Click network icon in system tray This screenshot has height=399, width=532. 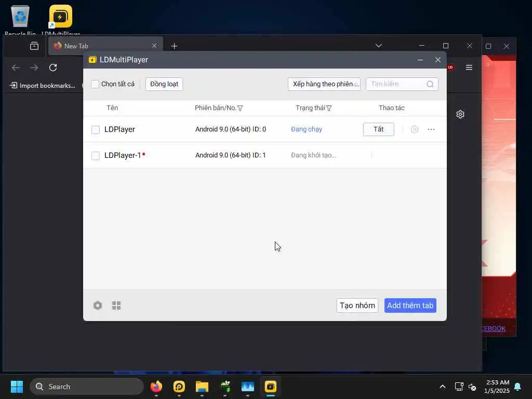click(459, 387)
